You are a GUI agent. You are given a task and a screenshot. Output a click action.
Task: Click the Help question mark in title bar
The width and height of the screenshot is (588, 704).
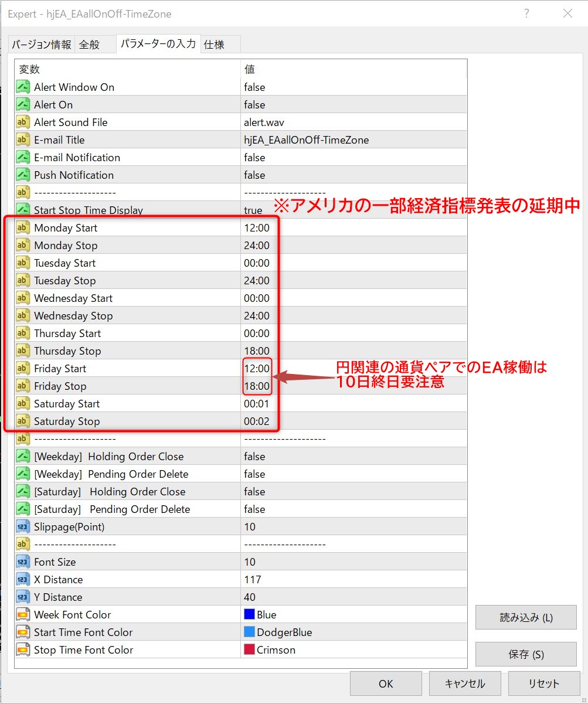pos(526,13)
